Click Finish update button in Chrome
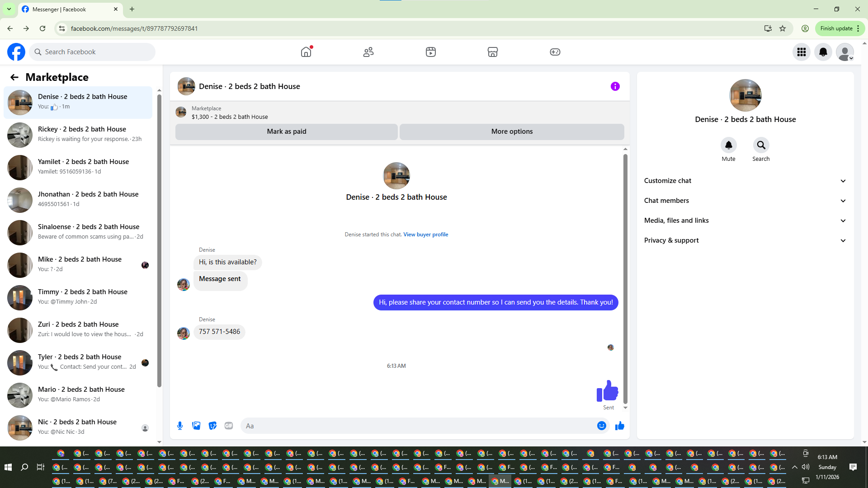The width and height of the screenshot is (868, 488). pyautogui.click(x=840, y=28)
